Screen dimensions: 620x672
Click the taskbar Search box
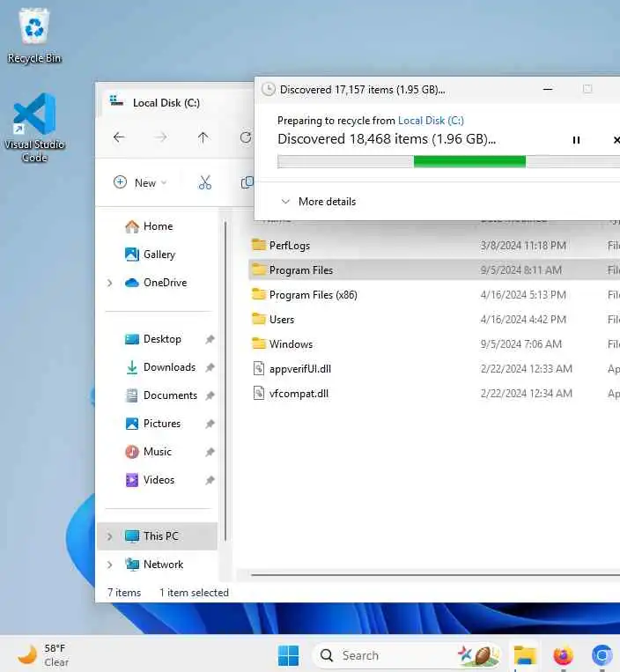pos(407,656)
